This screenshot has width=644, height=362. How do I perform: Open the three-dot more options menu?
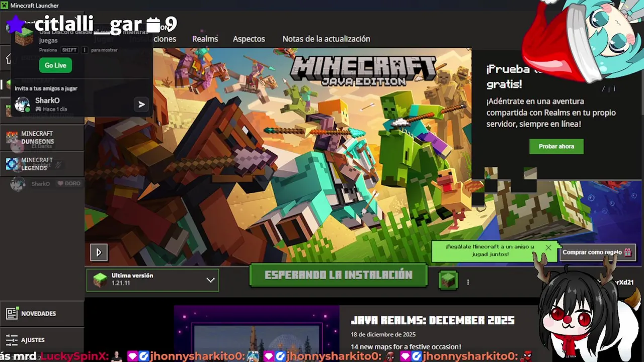(468, 282)
